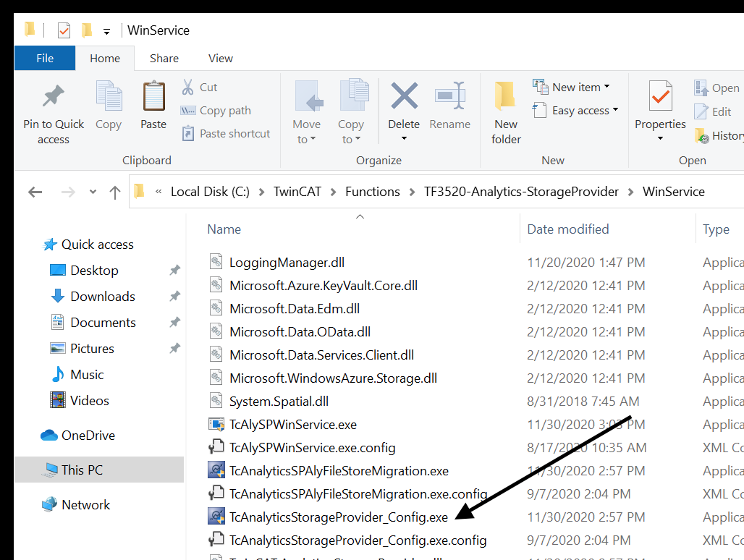Open the Move to menu

[307, 112]
